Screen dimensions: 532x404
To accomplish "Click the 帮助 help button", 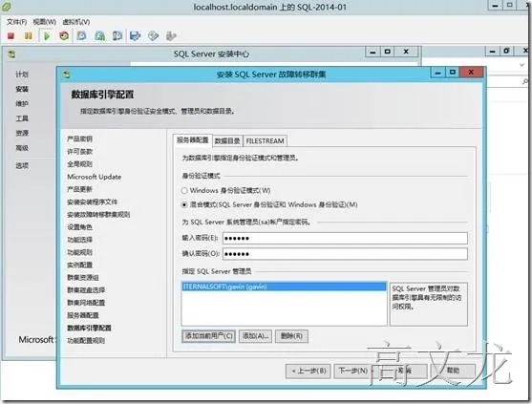I will point(453,371).
